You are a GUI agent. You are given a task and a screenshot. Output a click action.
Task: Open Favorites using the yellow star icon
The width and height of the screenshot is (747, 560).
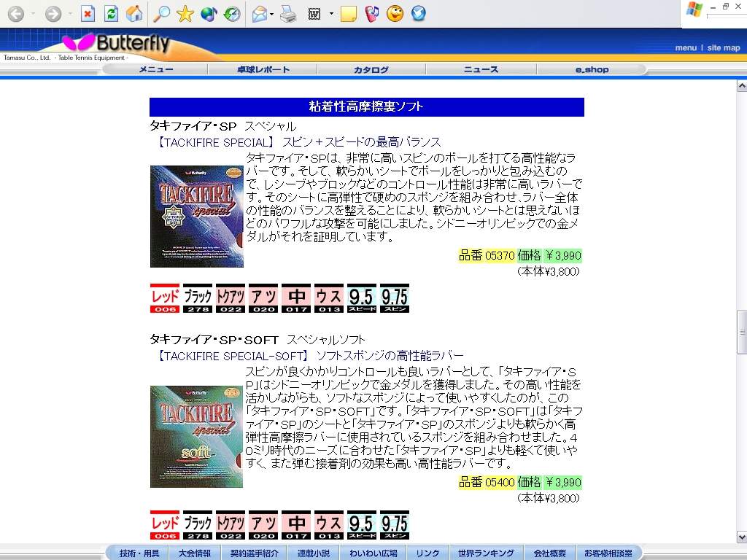click(185, 14)
